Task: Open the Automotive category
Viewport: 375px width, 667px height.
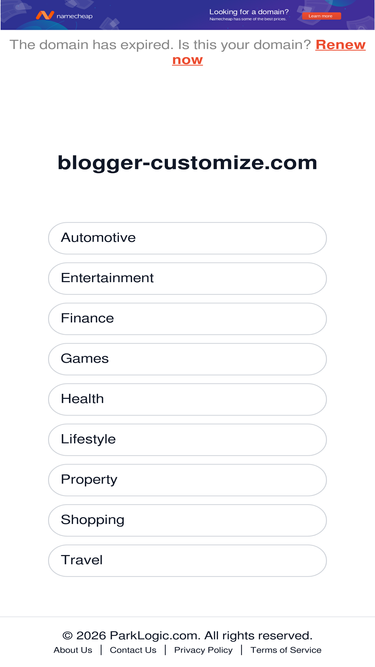Action: (x=188, y=238)
